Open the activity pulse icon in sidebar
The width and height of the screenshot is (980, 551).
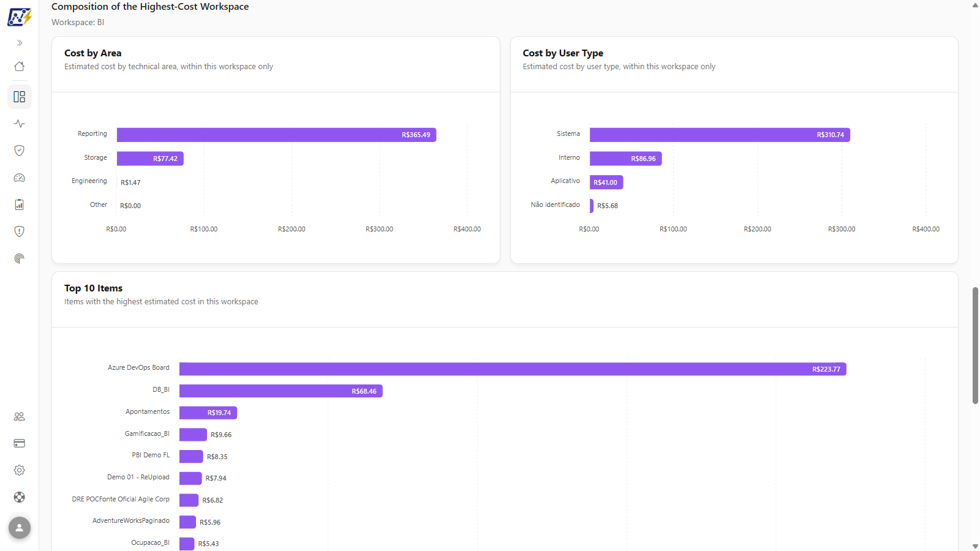(x=20, y=124)
